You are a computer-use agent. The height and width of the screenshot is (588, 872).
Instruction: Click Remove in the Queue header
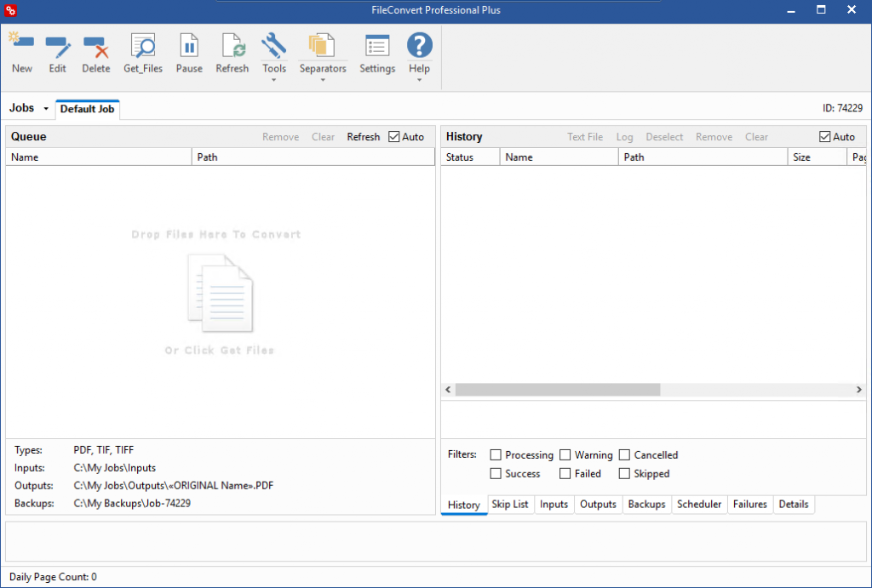click(x=280, y=137)
